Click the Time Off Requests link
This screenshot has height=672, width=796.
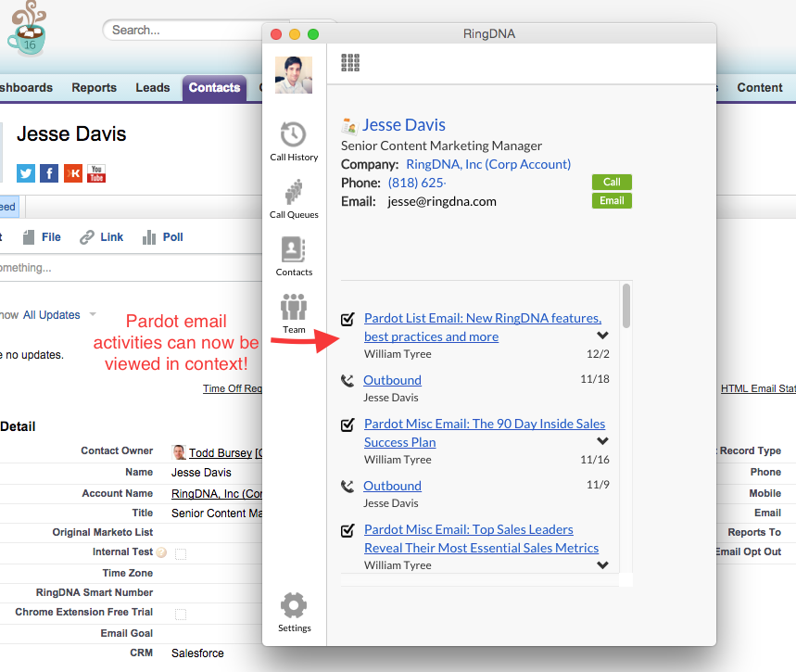point(233,388)
